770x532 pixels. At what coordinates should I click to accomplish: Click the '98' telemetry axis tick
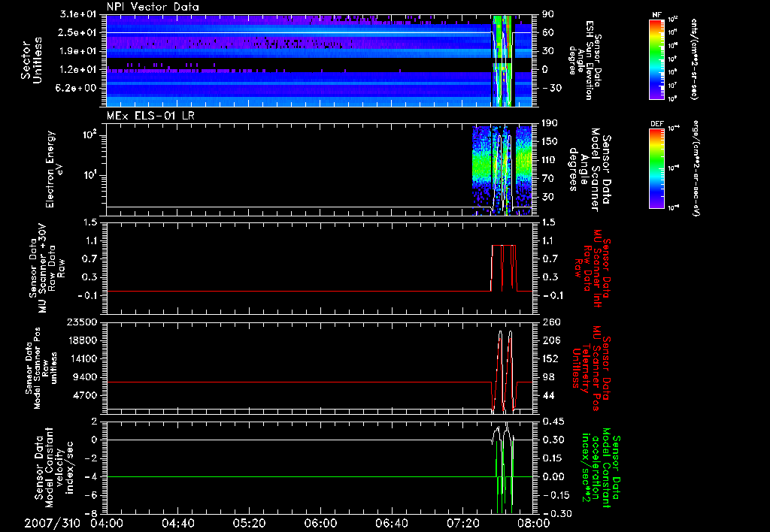548,377
